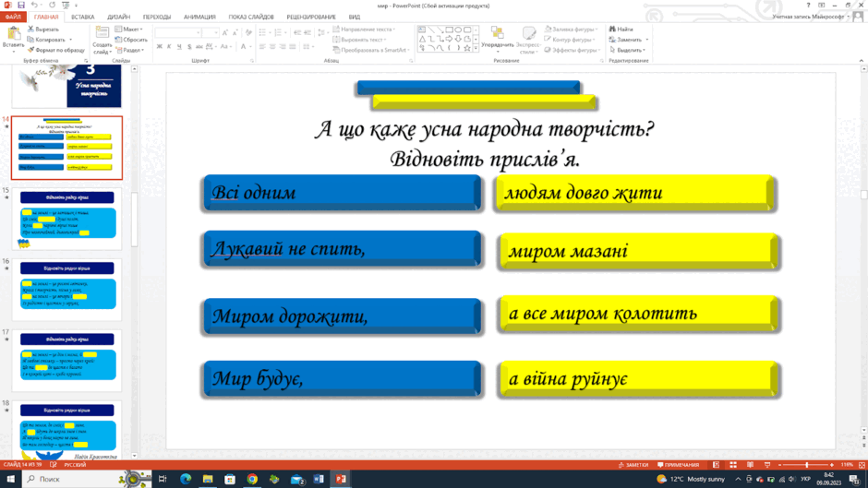Click Convert to SmartArt (Преобразовать в SmartArt)
868x488 pixels.
pos(370,50)
